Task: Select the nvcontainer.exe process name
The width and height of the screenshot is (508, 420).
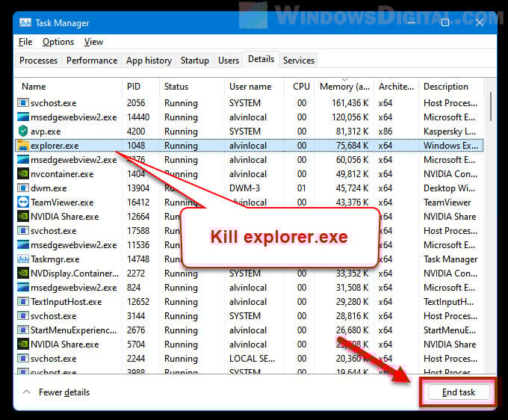Action: click(62, 174)
